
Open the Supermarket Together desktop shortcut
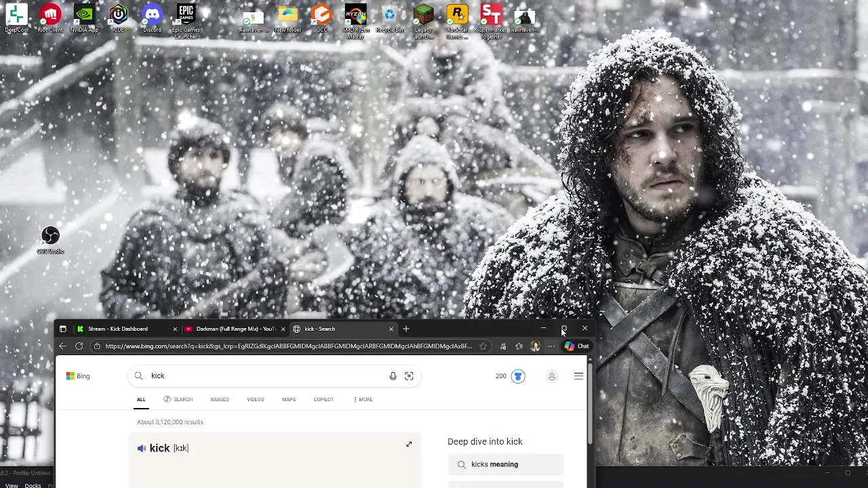click(x=491, y=22)
